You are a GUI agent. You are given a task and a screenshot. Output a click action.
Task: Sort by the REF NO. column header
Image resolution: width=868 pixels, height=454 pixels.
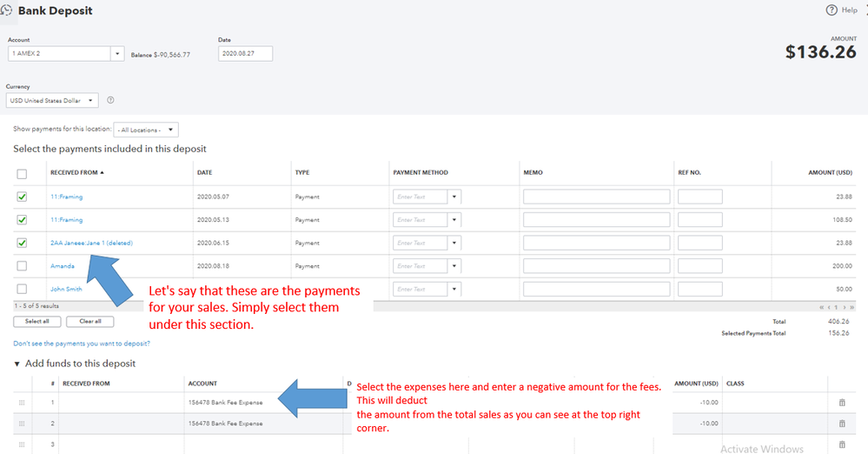click(x=689, y=172)
